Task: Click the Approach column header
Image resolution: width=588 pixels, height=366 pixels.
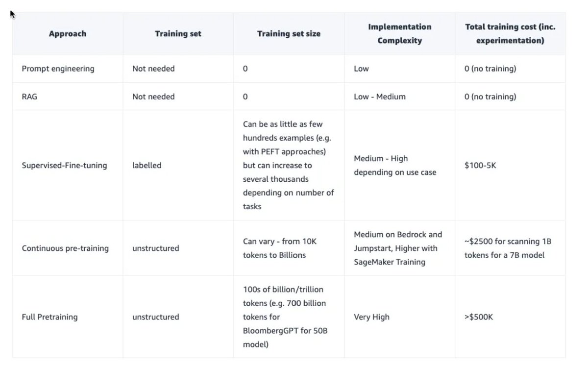Action: (68, 34)
